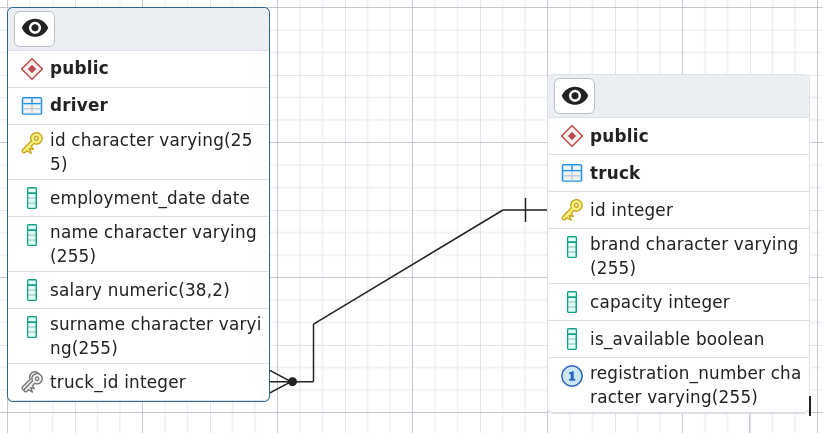Click the column icon next to employment_date
Screen dimensions: 823x433
[32, 198]
